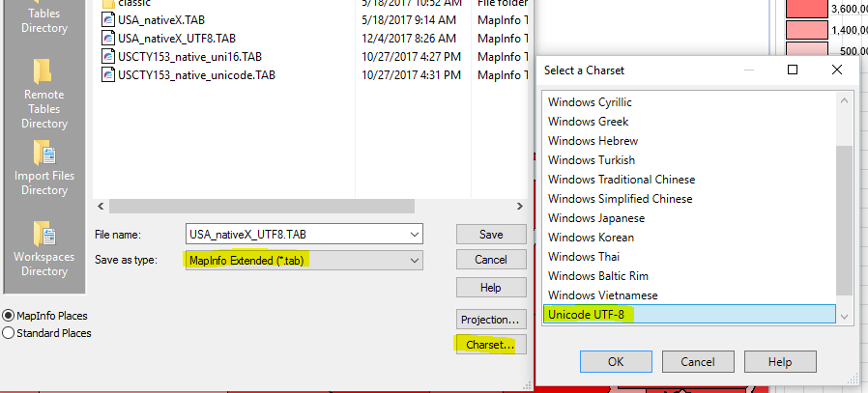Click the Charset... button
Viewport: 868px width, 393px height.
coord(490,345)
